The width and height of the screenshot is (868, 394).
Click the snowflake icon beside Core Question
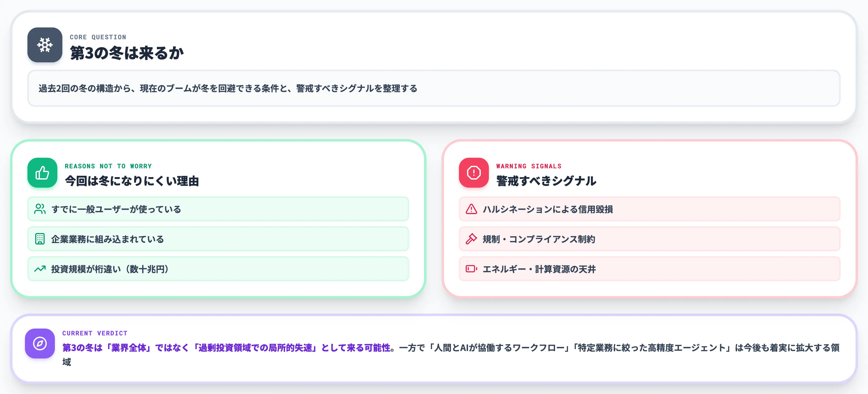coord(45,45)
